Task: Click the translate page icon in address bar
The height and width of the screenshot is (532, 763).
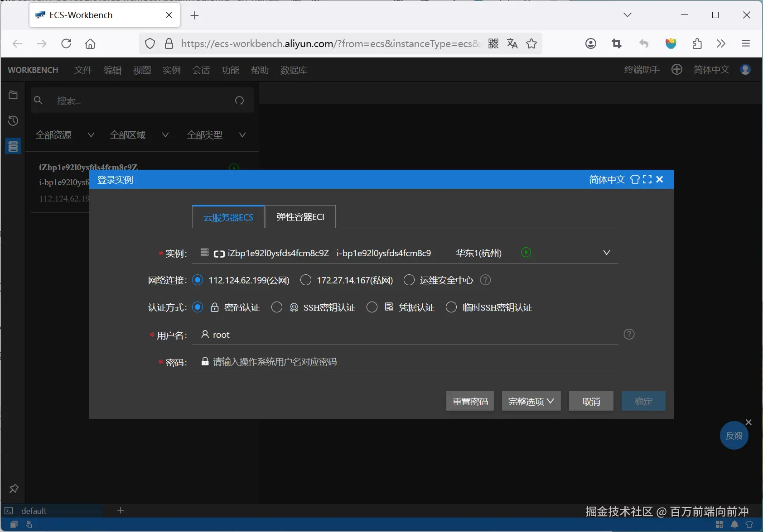Action: click(512, 43)
